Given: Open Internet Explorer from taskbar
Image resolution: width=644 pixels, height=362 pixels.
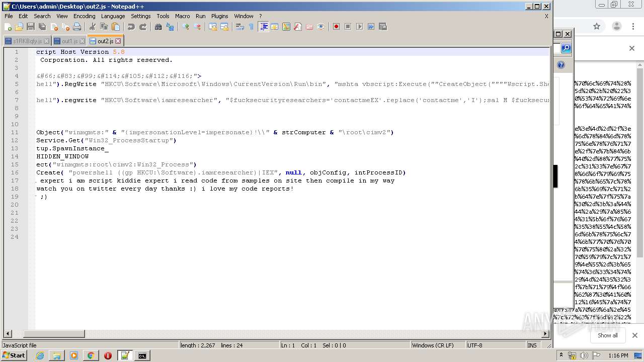Looking at the screenshot, I should click(40, 355).
